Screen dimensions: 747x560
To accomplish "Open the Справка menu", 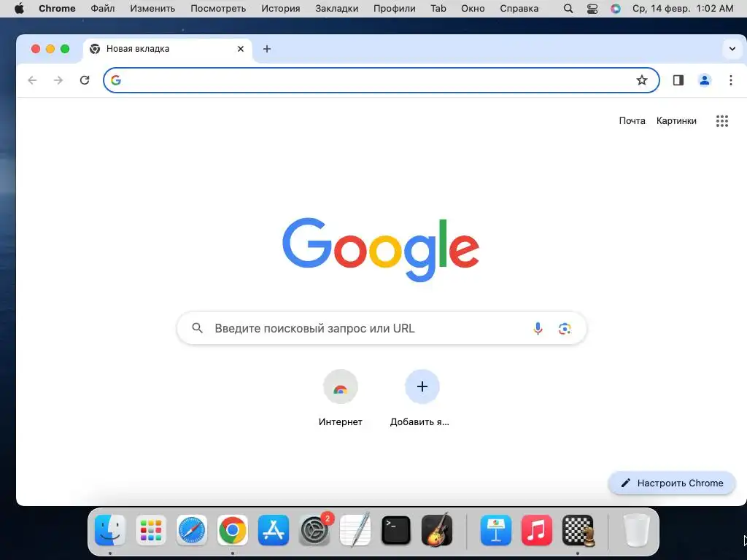I will 519,9.
